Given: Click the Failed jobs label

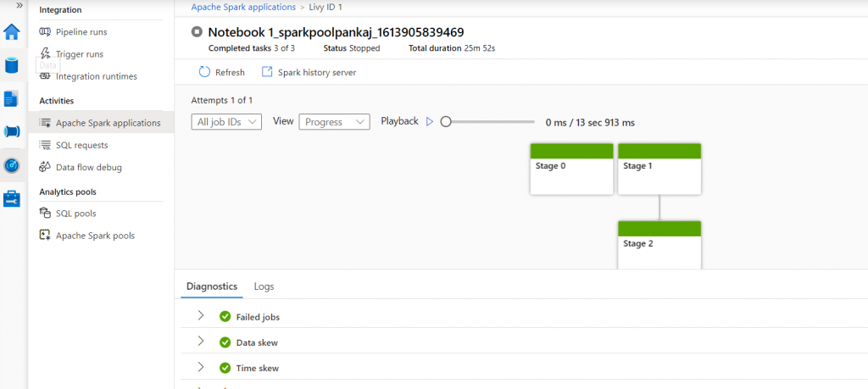Looking at the screenshot, I should point(258,317).
